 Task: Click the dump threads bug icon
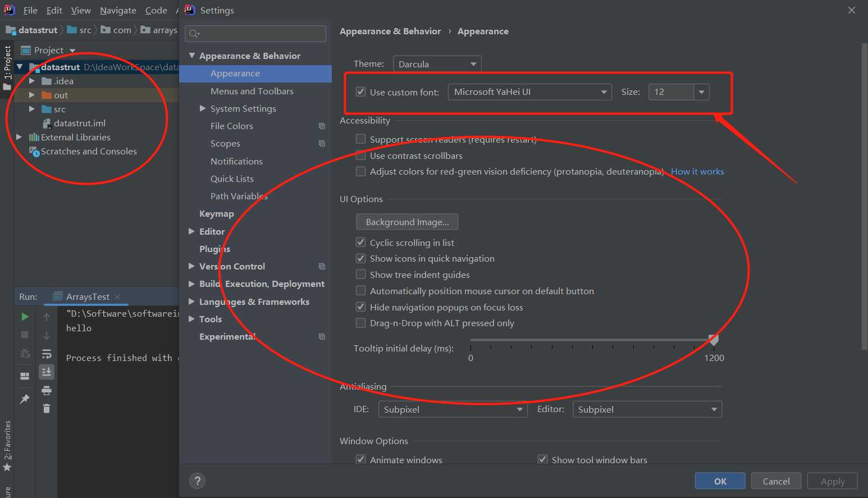pos(25,354)
